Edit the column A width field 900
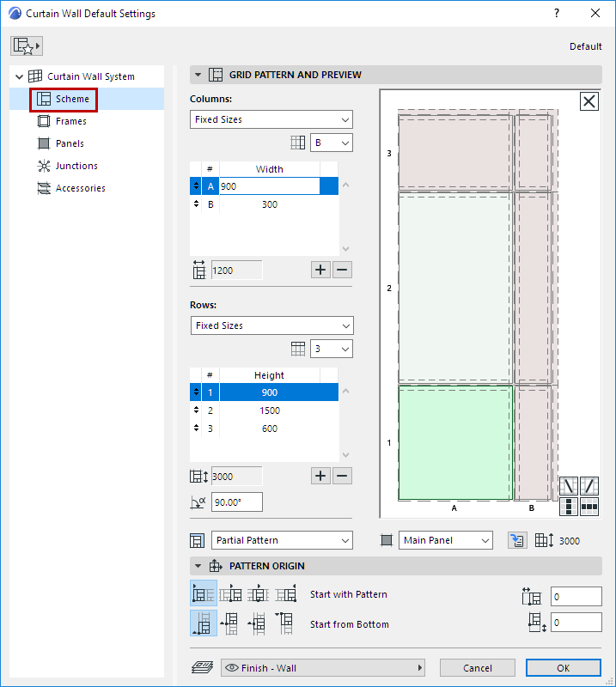Screen dimensions: 616x687 pos(269,186)
